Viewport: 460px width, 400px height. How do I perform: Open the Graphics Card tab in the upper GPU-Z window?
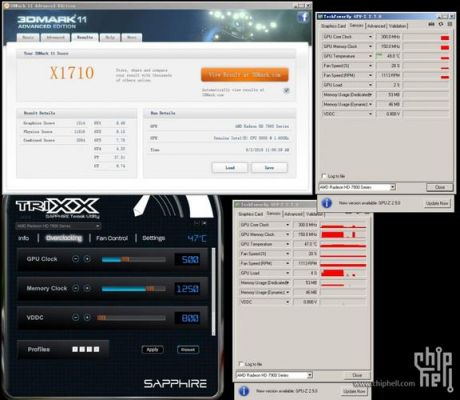pyautogui.click(x=333, y=26)
